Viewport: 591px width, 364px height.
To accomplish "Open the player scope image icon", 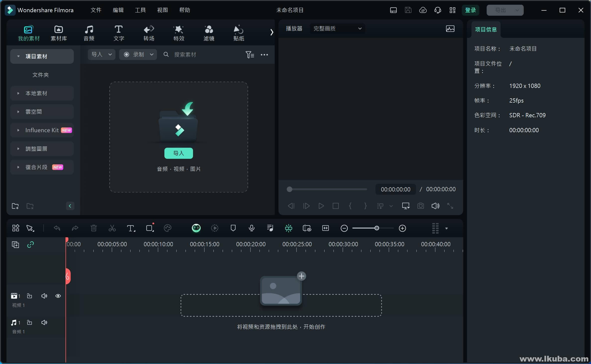I will [450, 29].
